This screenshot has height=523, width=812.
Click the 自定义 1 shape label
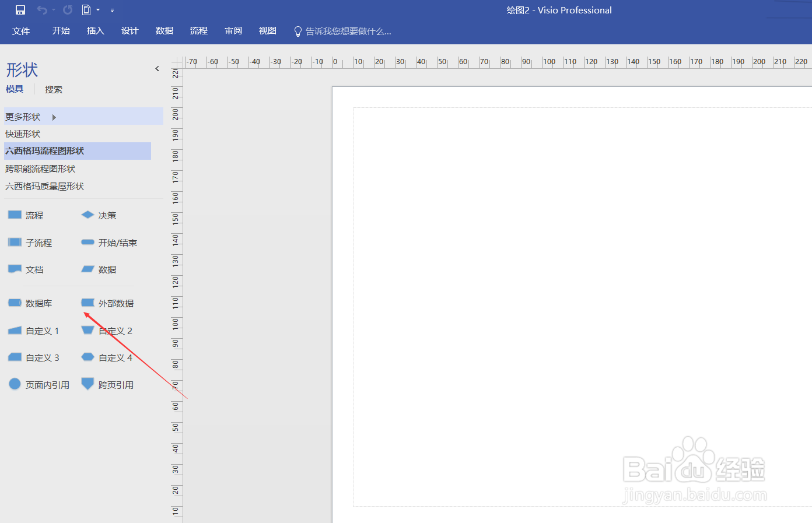(x=42, y=331)
